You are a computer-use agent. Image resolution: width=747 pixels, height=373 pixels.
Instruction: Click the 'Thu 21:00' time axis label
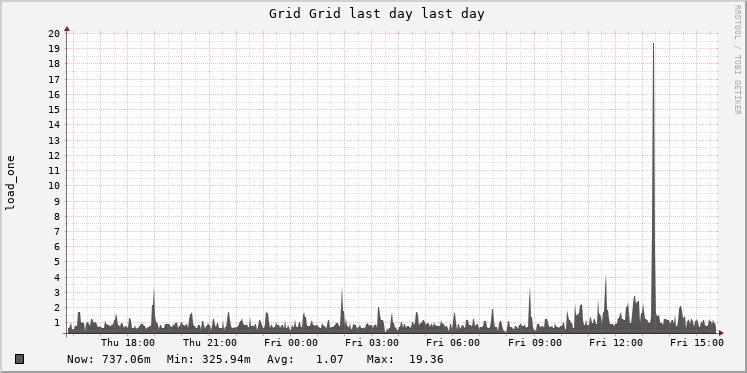pos(210,343)
